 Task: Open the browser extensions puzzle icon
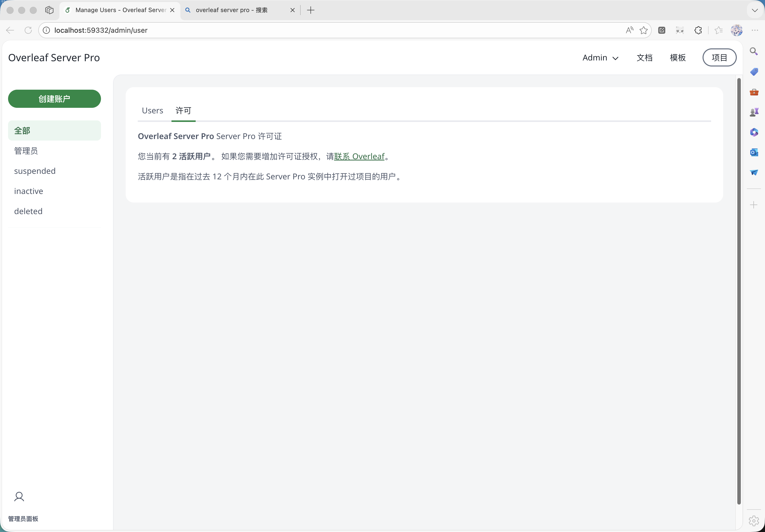698,30
